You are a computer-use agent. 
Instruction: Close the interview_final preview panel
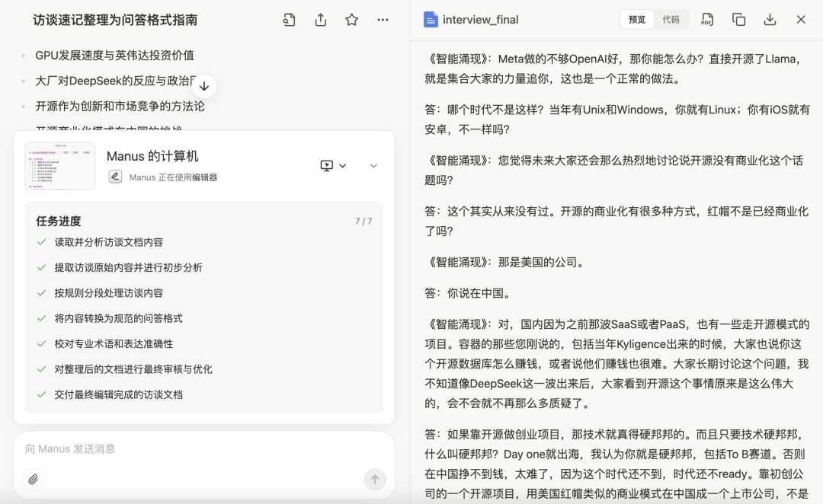tap(800, 19)
